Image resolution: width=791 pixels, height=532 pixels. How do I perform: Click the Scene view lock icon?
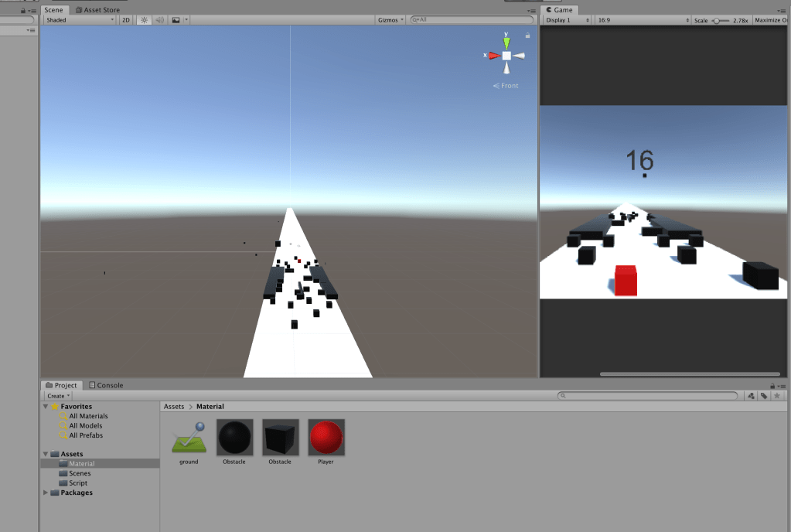(528, 36)
